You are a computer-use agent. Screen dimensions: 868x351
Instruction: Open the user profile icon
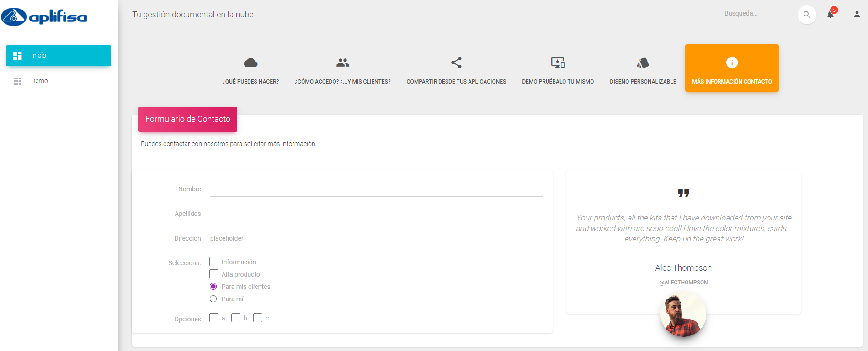[x=857, y=15]
